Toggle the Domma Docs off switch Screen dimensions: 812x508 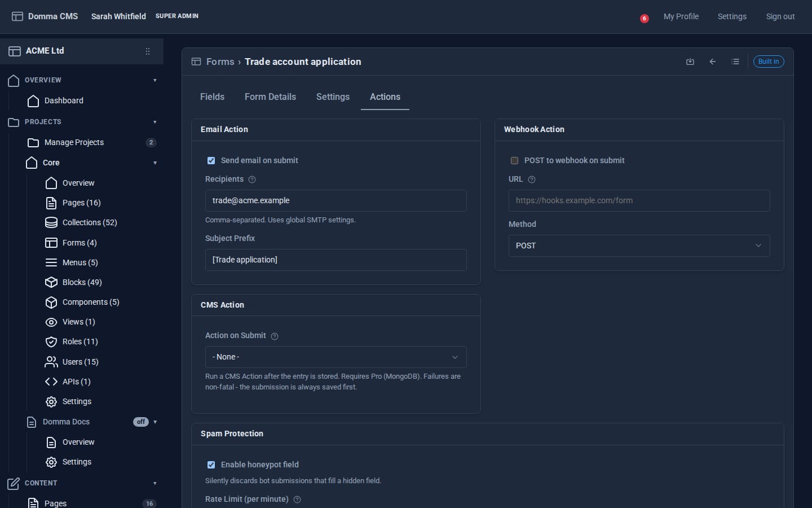pos(141,422)
